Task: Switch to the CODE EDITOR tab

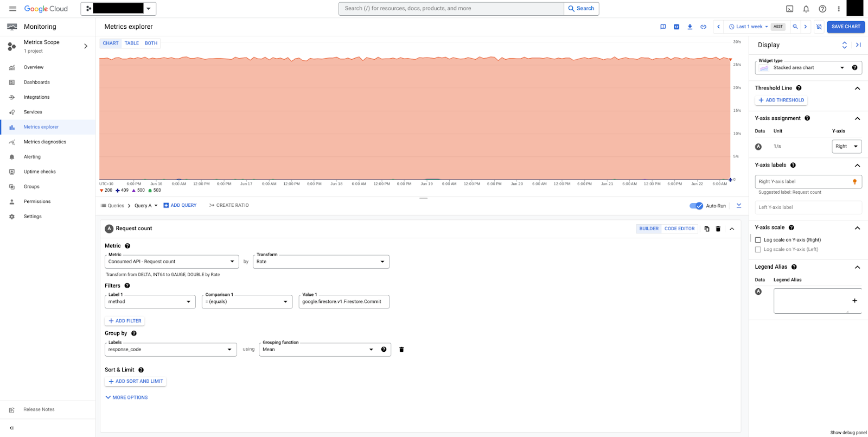Action: click(679, 229)
